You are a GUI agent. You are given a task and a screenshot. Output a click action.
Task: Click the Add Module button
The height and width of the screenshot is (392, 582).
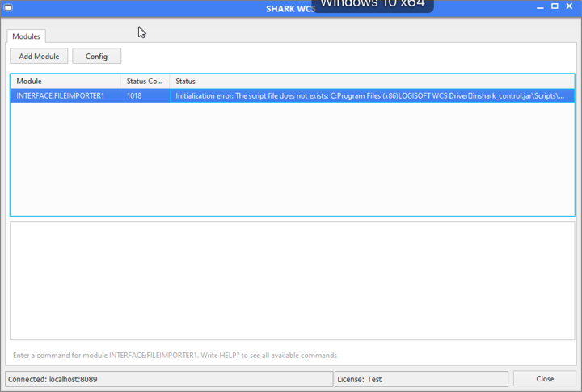point(39,56)
